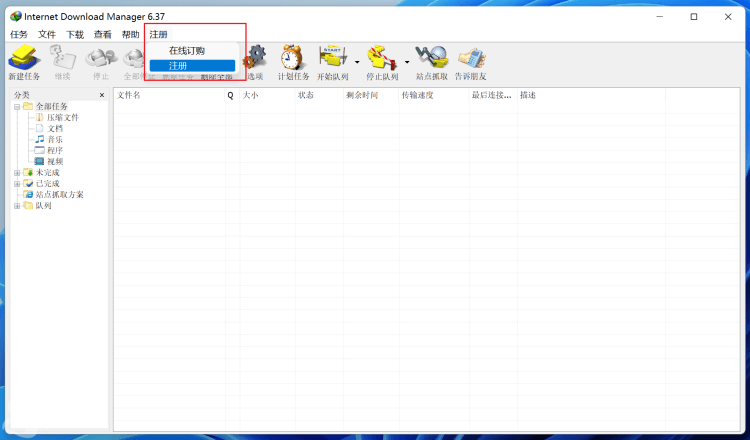Click the IDM logo in the title bar

coord(16,16)
